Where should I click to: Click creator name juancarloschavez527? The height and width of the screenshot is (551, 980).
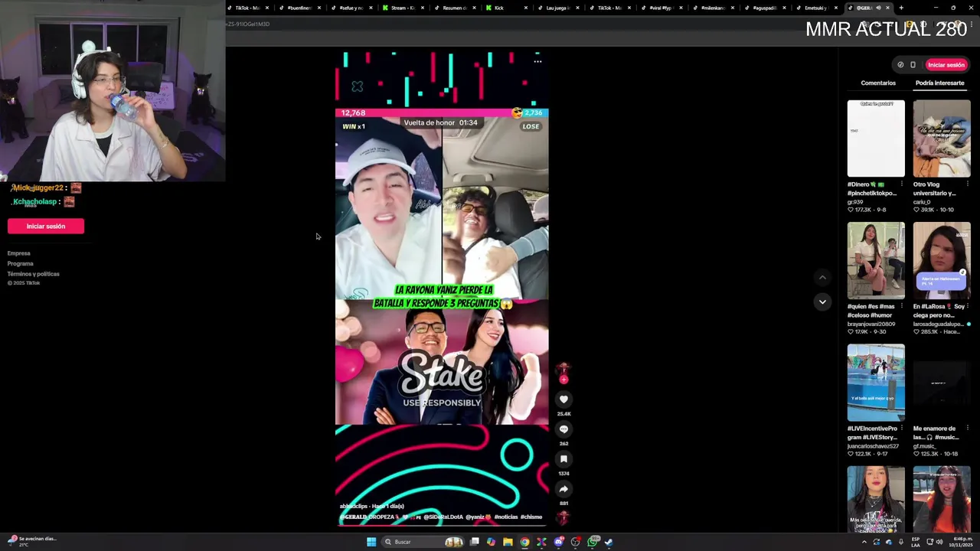[873, 445]
